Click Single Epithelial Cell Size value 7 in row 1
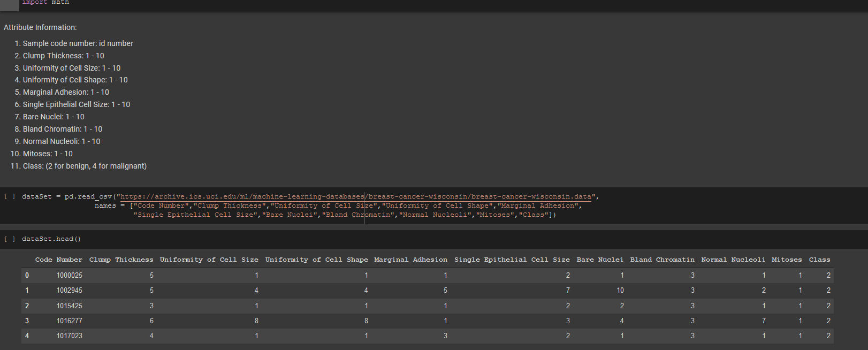This screenshot has height=350, width=868. tap(568, 290)
